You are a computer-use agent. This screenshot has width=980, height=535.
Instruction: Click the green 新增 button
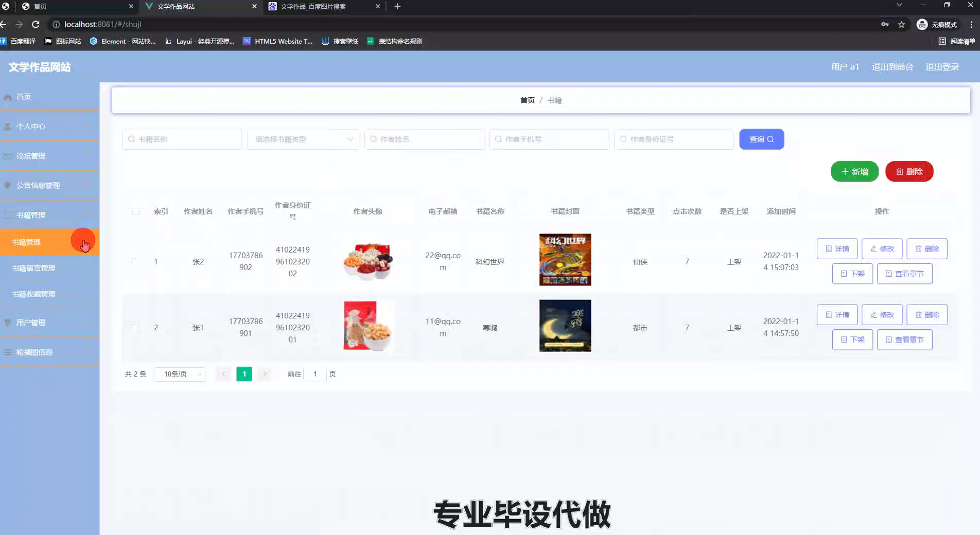coord(854,171)
